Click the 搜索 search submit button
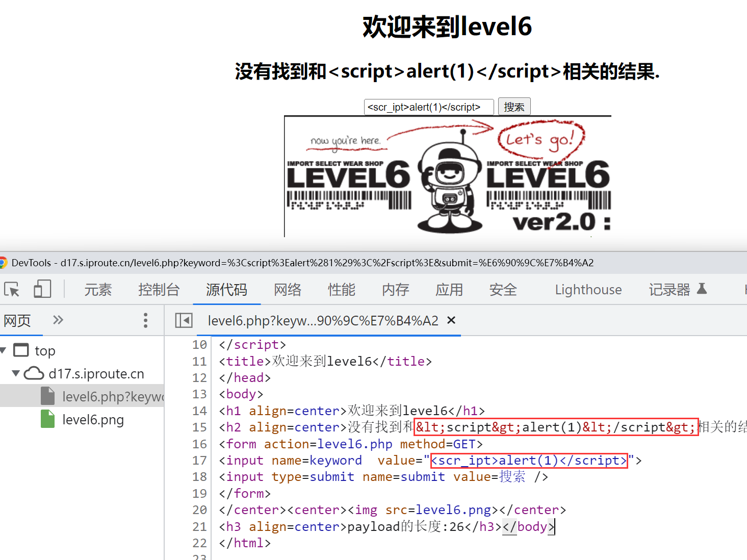The width and height of the screenshot is (747, 560). (514, 107)
